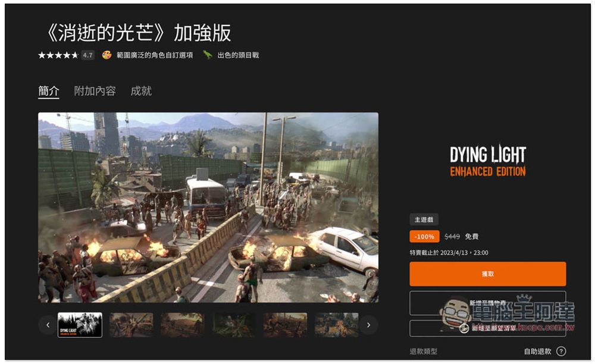Image resolution: width=595 pixels, height=364 pixels.
Task: Click the orange 獲取 button
Action: (x=488, y=274)
